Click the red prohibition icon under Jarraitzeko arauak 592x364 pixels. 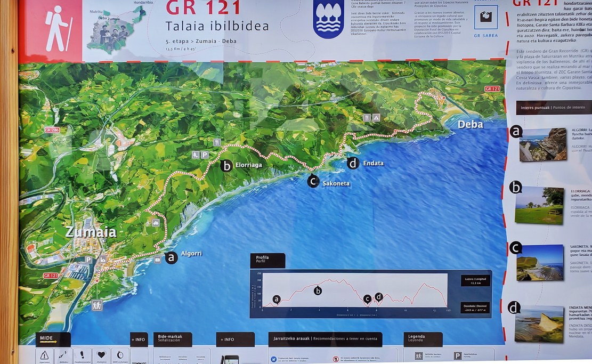pos(336,359)
